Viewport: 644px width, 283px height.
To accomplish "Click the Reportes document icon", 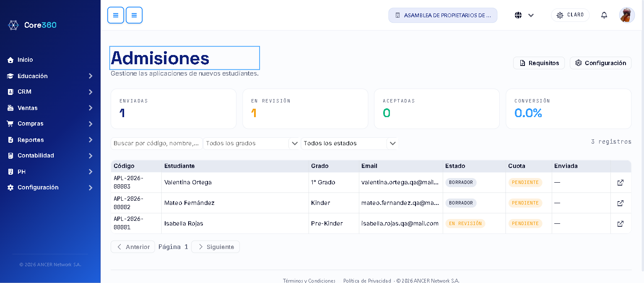I will (x=10, y=140).
